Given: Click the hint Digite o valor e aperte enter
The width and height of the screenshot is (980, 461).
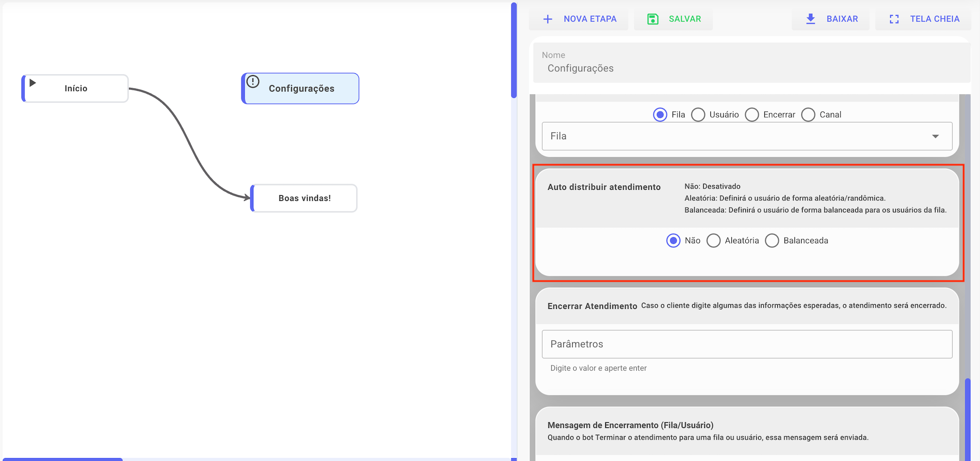Looking at the screenshot, I should 599,368.
